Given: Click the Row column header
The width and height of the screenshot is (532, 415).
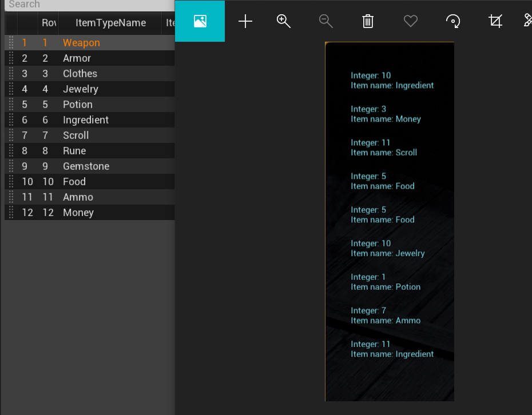Looking at the screenshot, I should [49, 23].
